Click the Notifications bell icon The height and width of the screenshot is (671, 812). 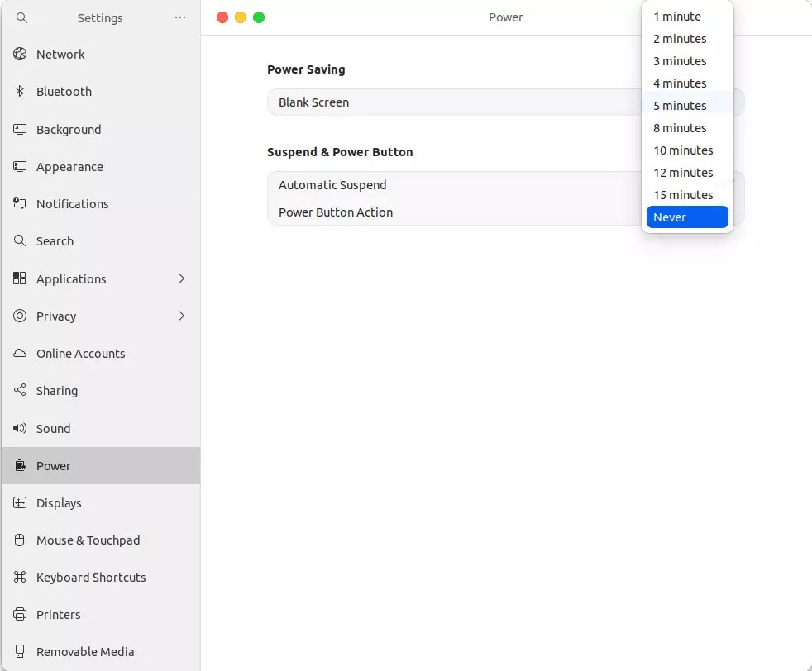point(20,204)
